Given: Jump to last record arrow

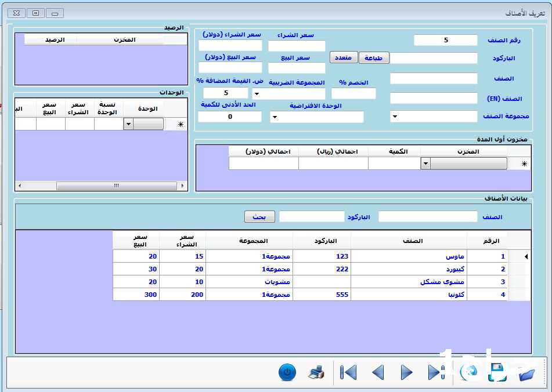Looking at the screenshot, I should pyautogui.click(x=435, y=372).
